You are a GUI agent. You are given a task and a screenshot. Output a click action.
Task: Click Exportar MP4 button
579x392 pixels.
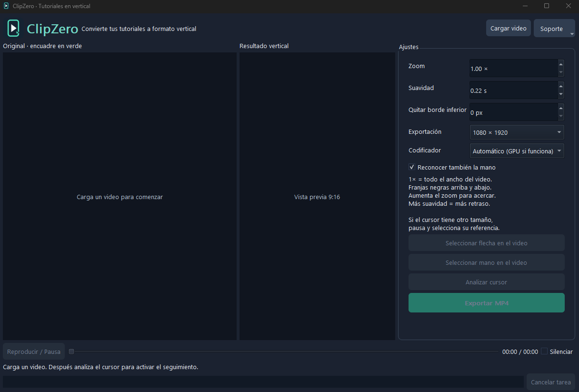487,303
